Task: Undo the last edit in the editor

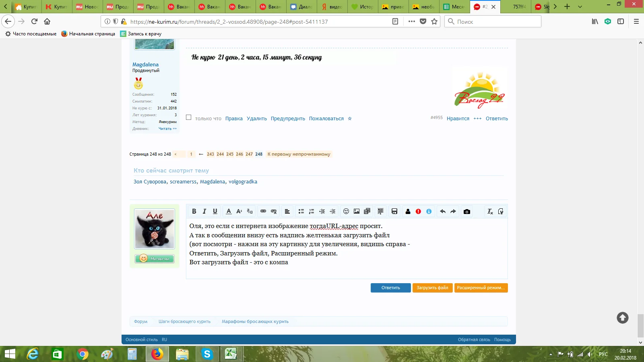Action: (443, 211)
